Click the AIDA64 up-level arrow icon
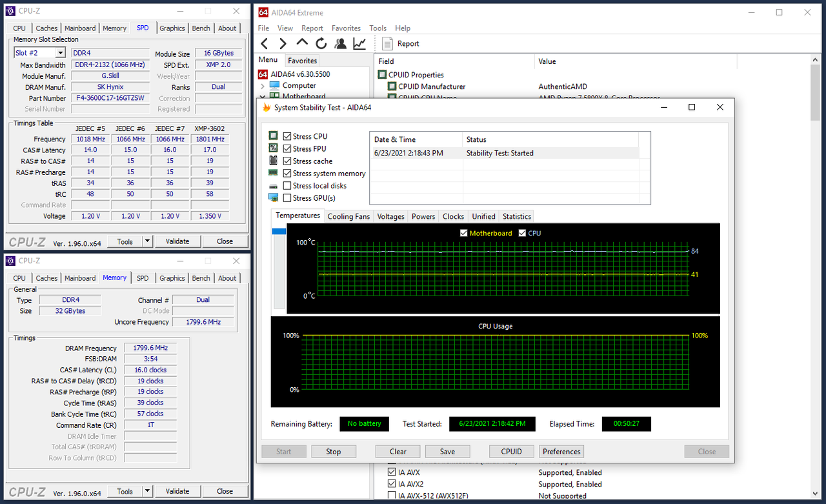Image resolution: width=826 pixels, height=504 pixels. [x=302, y=43]
